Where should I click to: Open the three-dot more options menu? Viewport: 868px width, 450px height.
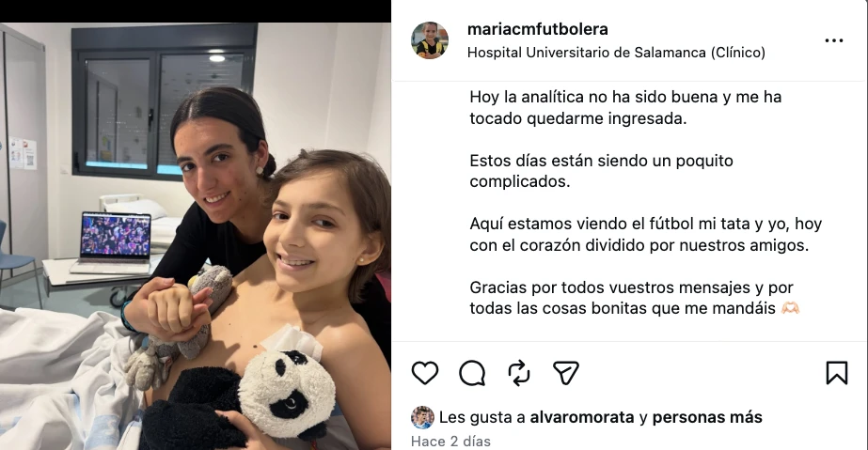[x=834, y=40]
